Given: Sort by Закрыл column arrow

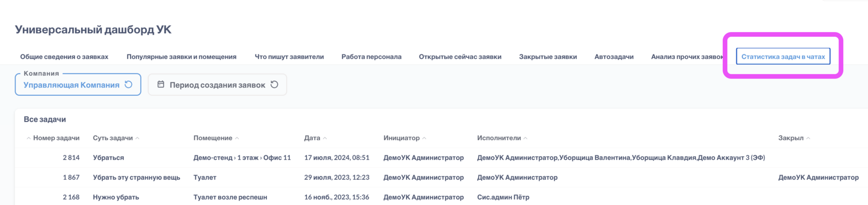Looking at the screenshot, I should (808, 138).
